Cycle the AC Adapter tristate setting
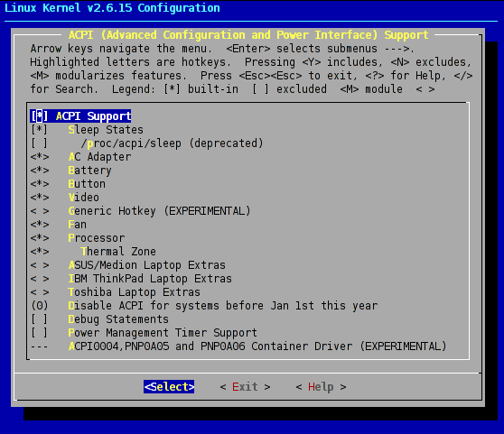Image resolution: width=504 pixels, height=434 pixels. pyautogui.click(x=40, y=157)
